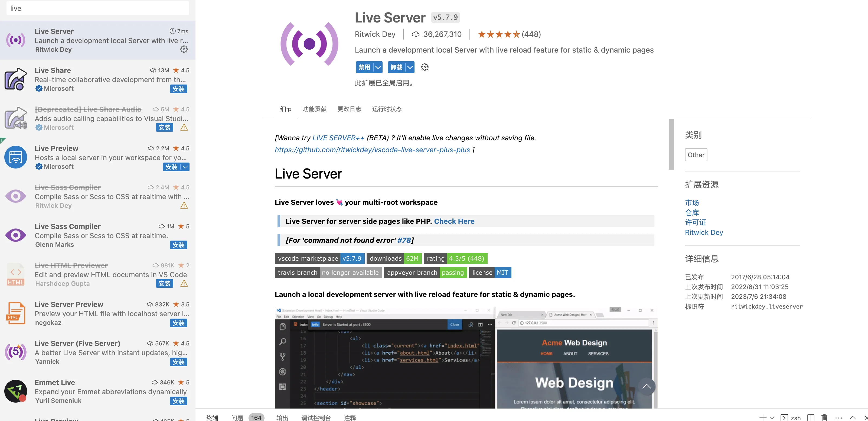Open manage gear next to 卸载 button

coord(425,67)
